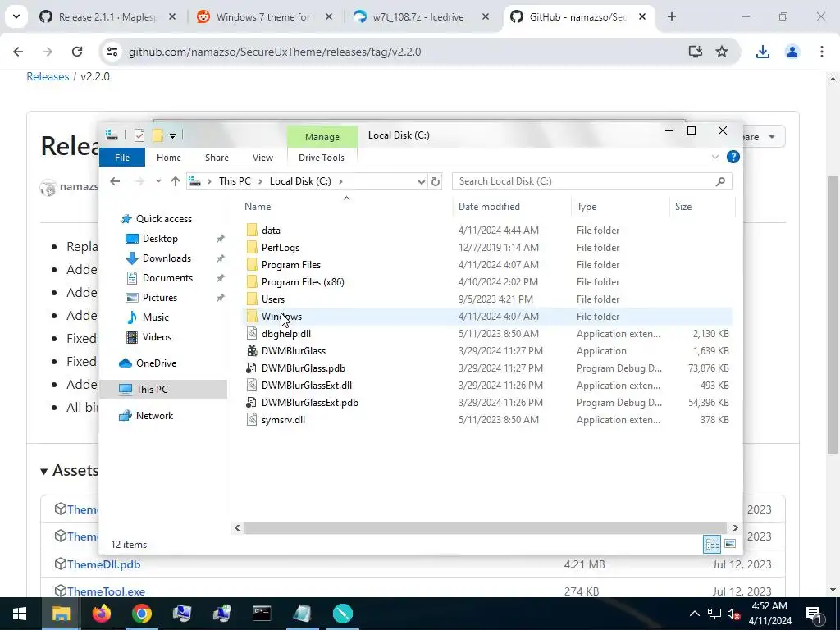Image resolution: width=840 pixels, height=630 pixels.
Task: Open the Home ribbon tab
Action: click(x=169, y=157)
